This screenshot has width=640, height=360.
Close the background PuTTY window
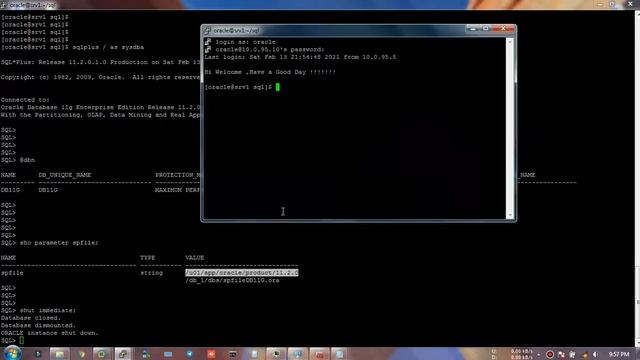pyautogui.click(x=630, y=4)
